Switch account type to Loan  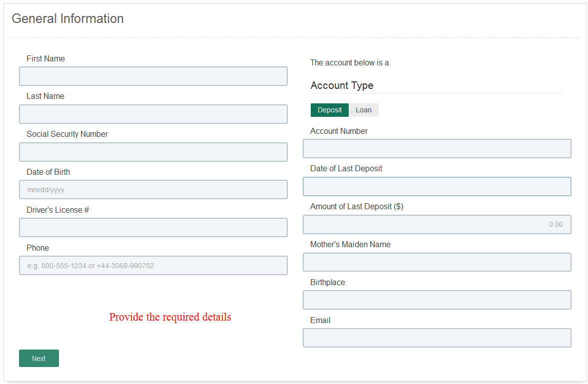(363, 110)
